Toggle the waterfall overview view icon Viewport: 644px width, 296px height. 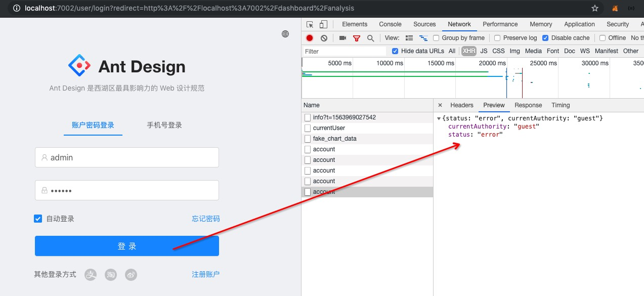coord(423,38)
